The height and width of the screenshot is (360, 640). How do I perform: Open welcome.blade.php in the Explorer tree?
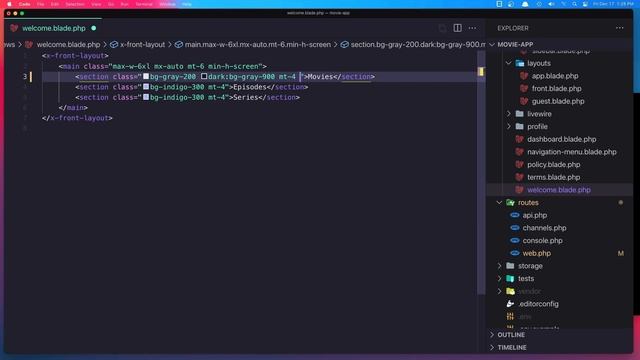tap(559, 190)
